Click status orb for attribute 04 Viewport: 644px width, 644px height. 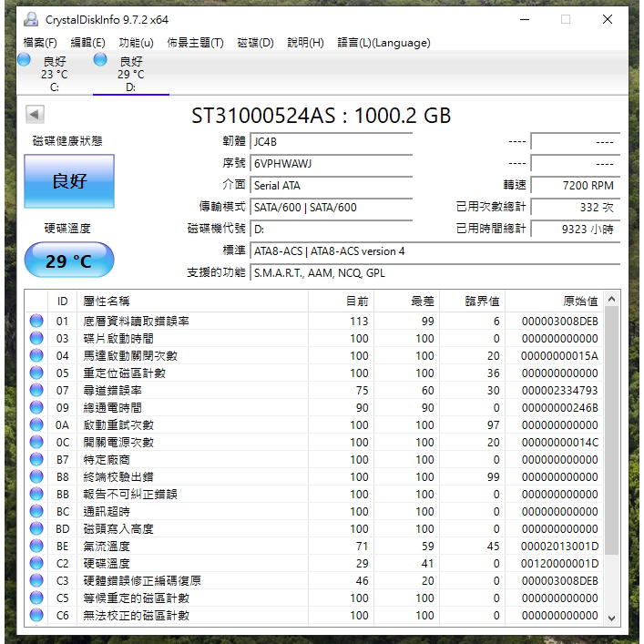(36, 355)
